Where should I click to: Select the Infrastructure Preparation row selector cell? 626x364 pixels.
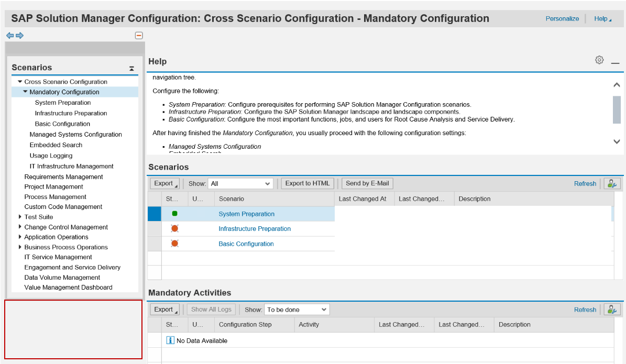[154, 229]
